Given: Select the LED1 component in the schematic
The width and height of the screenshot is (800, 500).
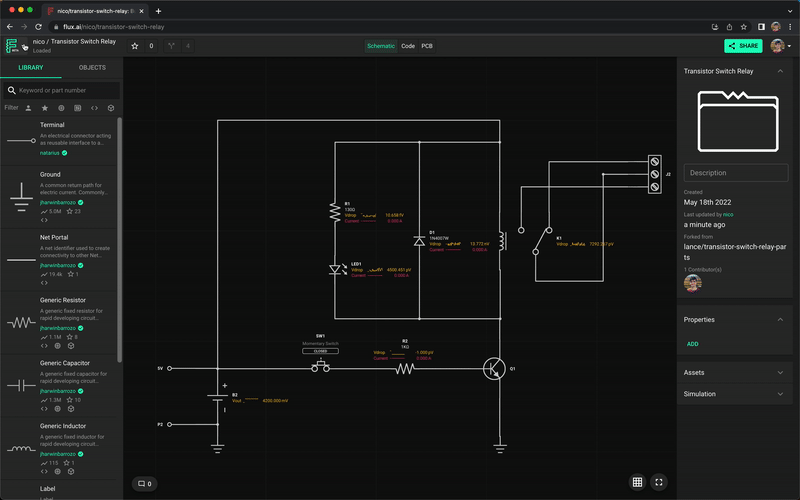Looking at the screenshot, I should [x=337, y=269].
